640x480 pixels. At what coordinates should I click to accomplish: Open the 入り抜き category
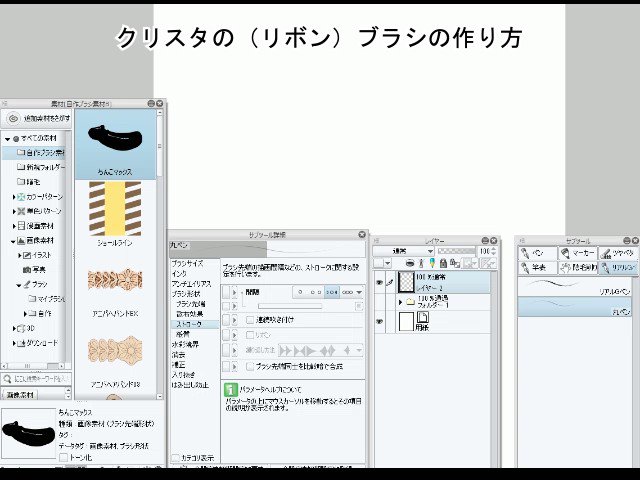coord(183,375)
